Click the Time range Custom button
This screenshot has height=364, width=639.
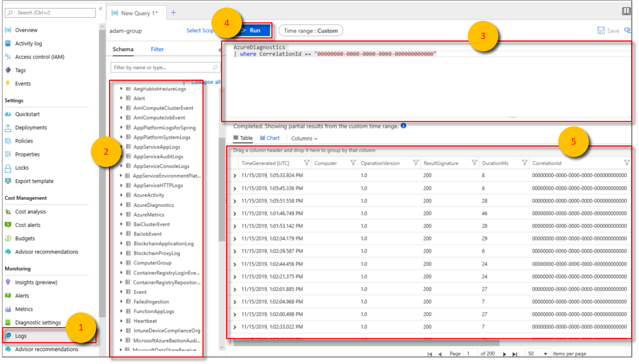(311, 31)
